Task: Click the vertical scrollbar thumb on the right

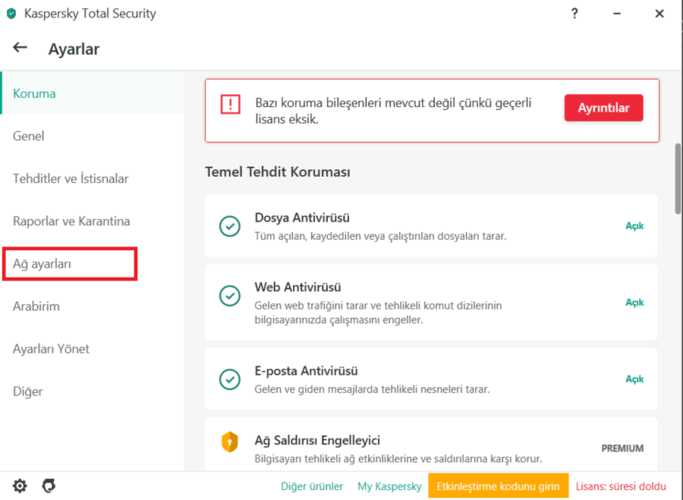Action: (x=678, y=179)
